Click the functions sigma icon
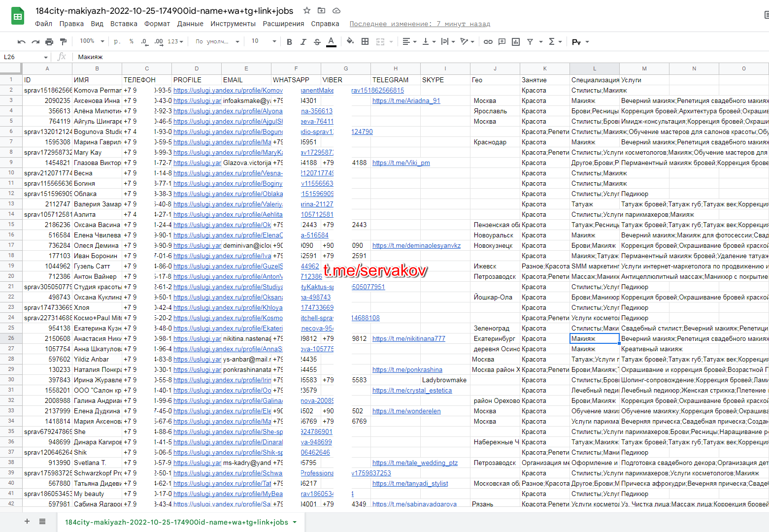Viewport: 769px width, 532px height. coord(552,42)
